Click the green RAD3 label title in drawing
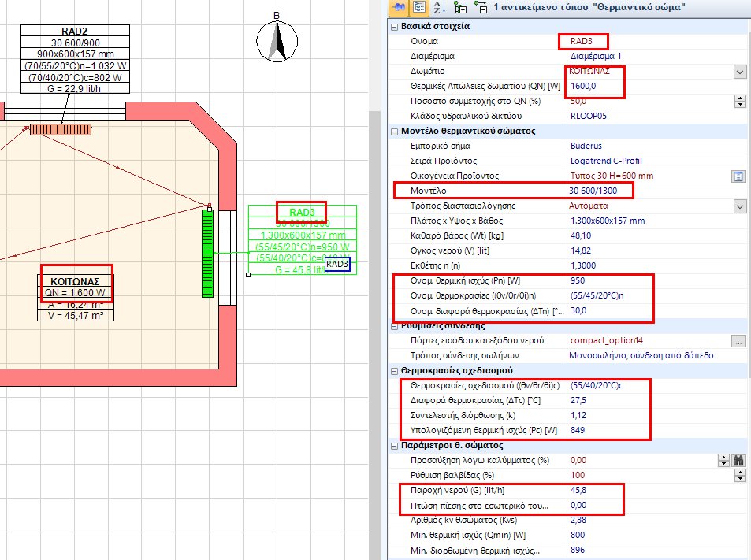 coord(302,212)
